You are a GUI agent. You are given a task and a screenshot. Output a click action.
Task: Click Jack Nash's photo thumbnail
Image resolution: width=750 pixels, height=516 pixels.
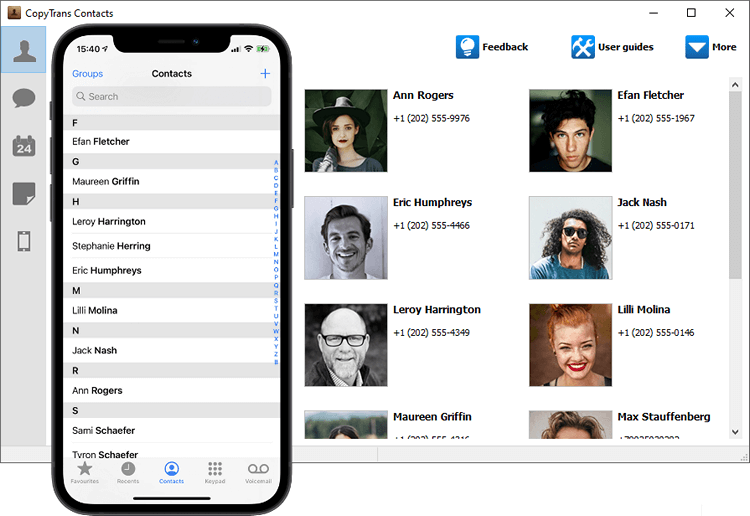[570, 238]
